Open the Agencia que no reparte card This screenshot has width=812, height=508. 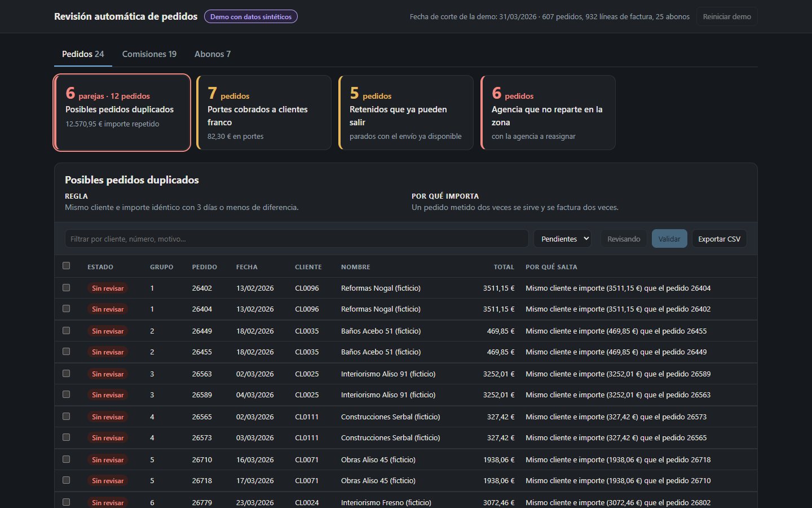point(548,112)
